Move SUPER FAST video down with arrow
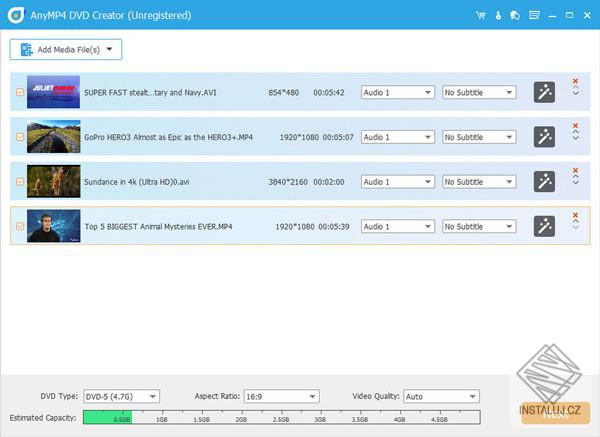This screenshot has height=437, width=600. [576, 94]
